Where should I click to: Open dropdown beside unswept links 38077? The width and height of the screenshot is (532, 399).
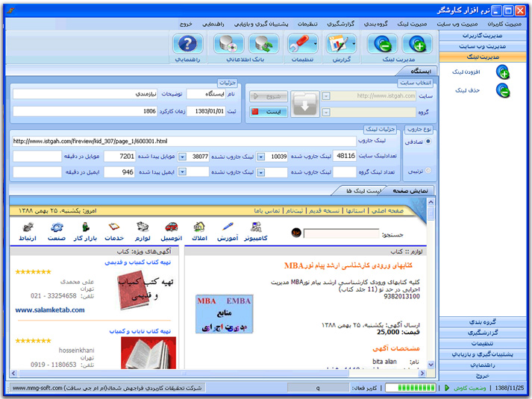coord(183,157)
